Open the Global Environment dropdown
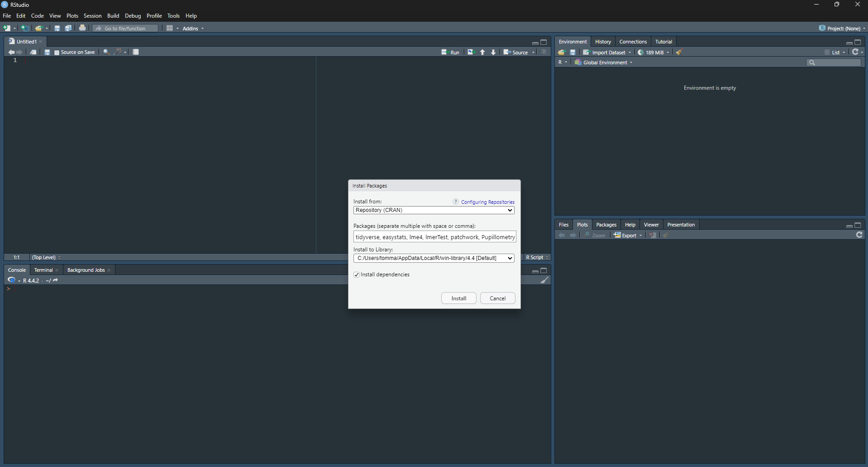 point(605,63)
